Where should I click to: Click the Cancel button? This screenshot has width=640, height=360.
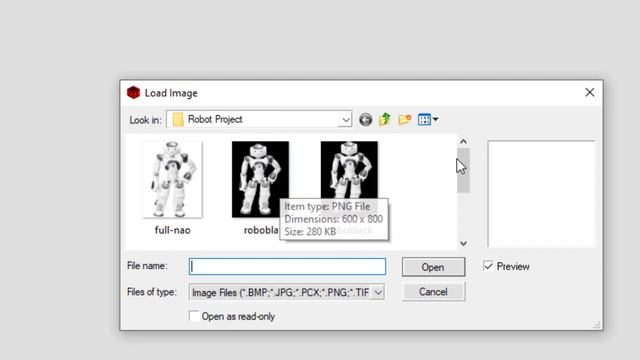pyautogui.click(x=433, y=292)
